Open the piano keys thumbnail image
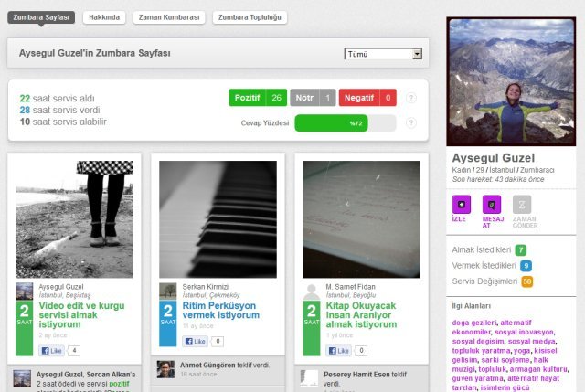This screenshot has height=392, width=585. tap(218, 219)
